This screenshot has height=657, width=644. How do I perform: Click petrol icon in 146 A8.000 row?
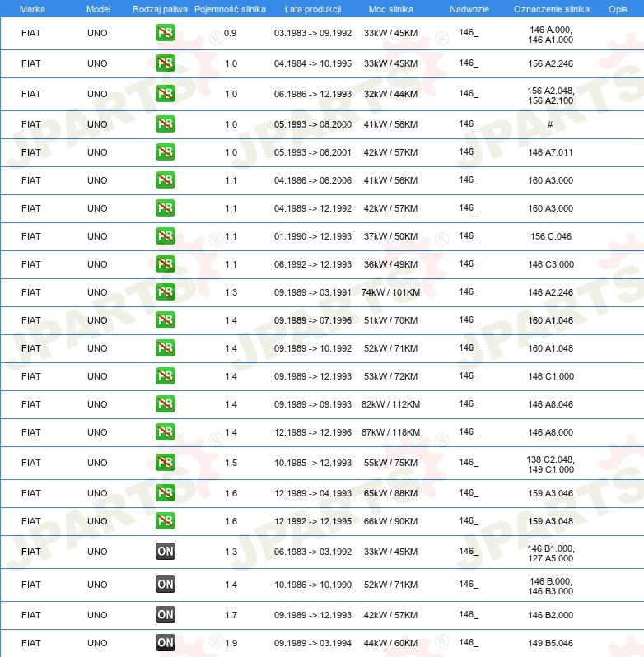[165, 432]
